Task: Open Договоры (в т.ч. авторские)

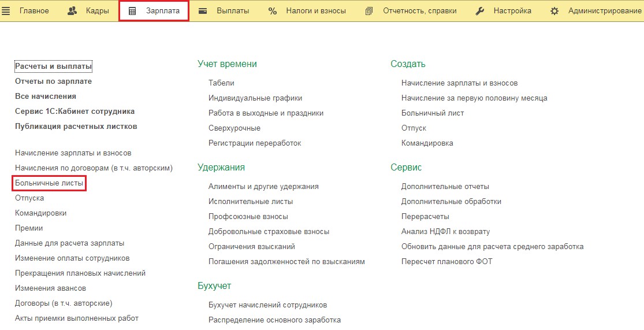Action: tap(64, 303)
